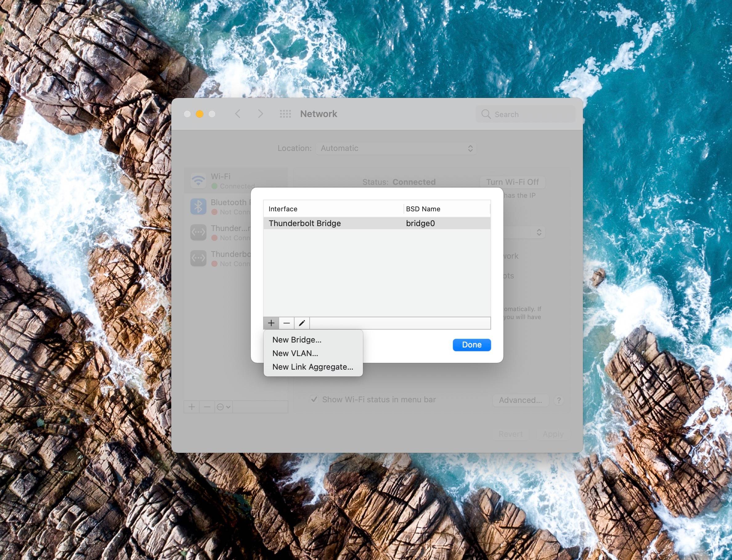Open the Advanced... settings button

pos(520,400)
